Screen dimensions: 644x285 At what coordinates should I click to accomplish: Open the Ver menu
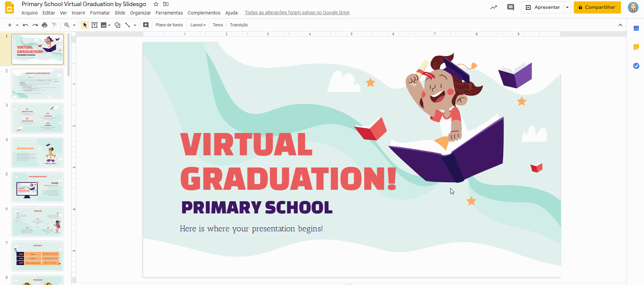tap(63, 13)
